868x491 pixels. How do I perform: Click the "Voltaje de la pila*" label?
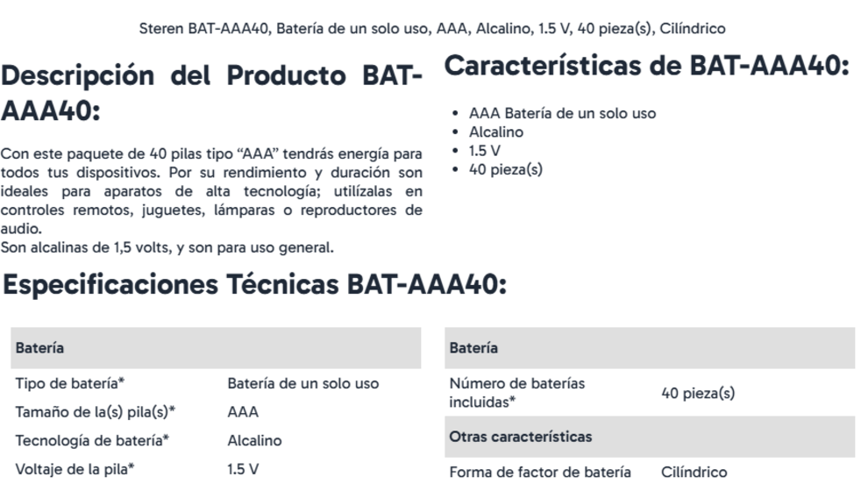(75, 469)
